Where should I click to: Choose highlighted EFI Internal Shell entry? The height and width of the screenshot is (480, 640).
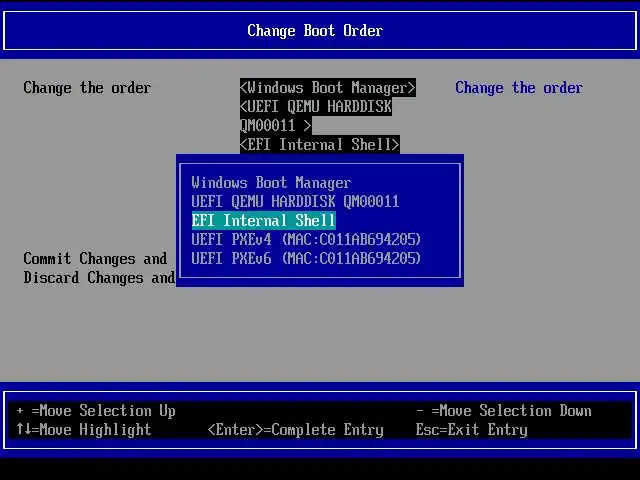263,221
